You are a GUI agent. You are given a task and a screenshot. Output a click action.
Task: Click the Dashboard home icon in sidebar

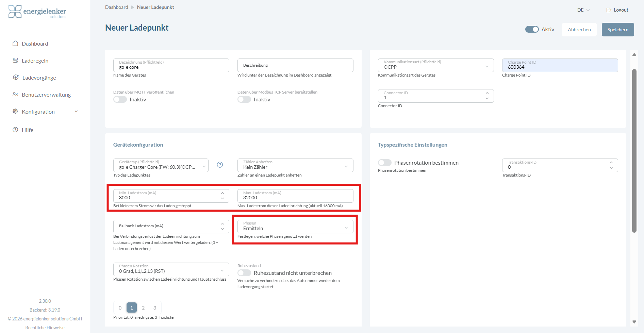[x=15, y=44]
